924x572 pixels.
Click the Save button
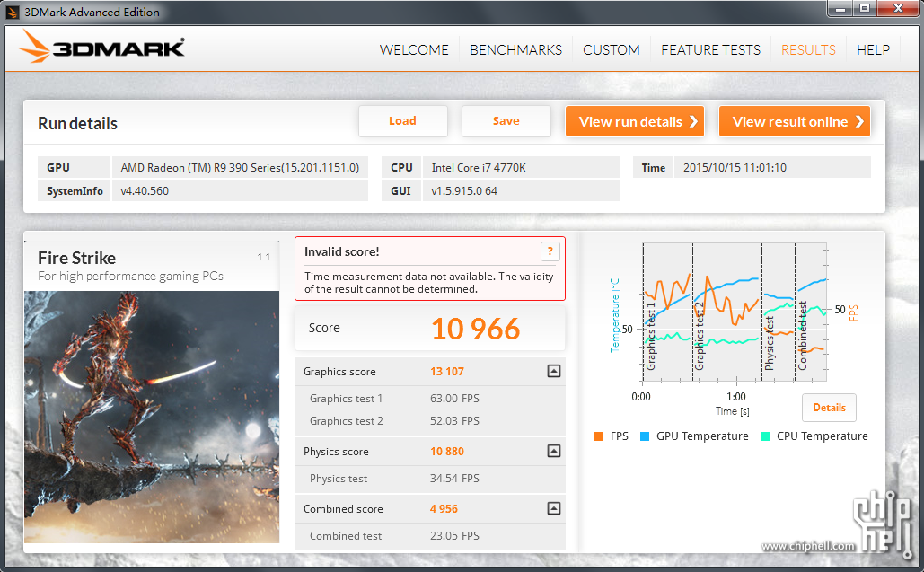coord(506,120)
